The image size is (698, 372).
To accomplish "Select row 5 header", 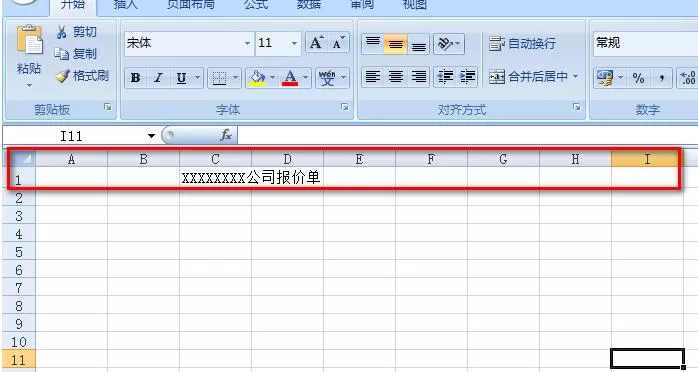I will click(19, 252).
